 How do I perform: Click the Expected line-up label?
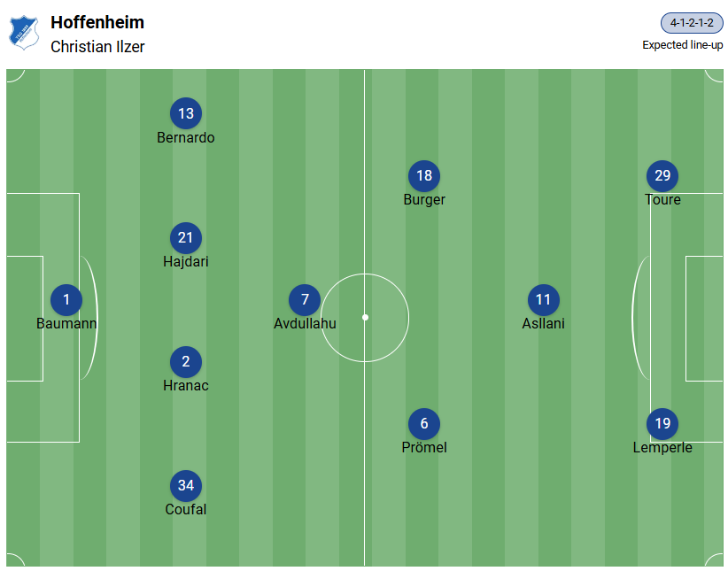(683, 45)
